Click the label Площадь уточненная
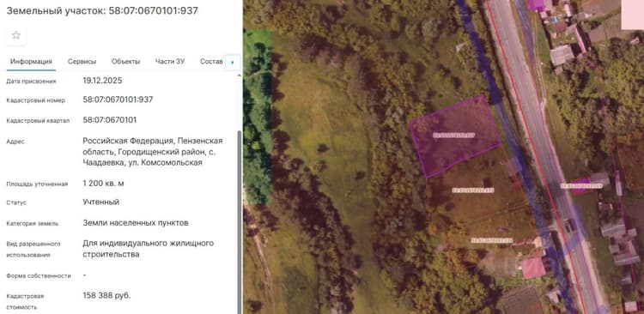 (37, 184)
